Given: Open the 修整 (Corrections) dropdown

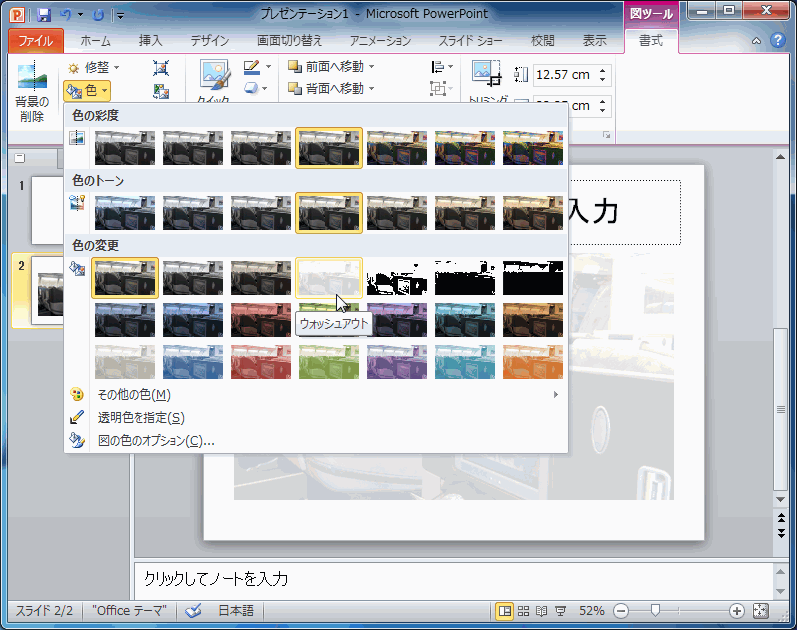Looking at the screenshot, I should (x=94, y=68).
